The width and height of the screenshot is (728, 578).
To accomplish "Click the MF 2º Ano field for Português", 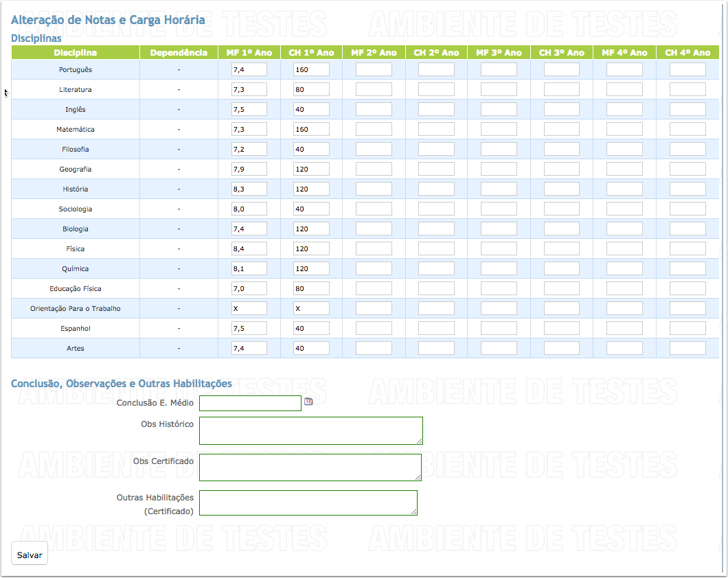I will point(374,69).
